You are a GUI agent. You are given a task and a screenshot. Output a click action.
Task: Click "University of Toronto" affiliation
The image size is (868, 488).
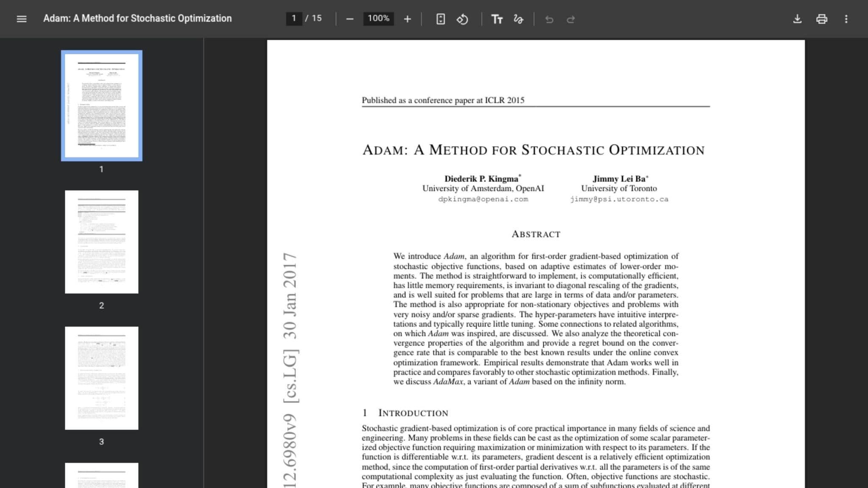coord(619,189)
